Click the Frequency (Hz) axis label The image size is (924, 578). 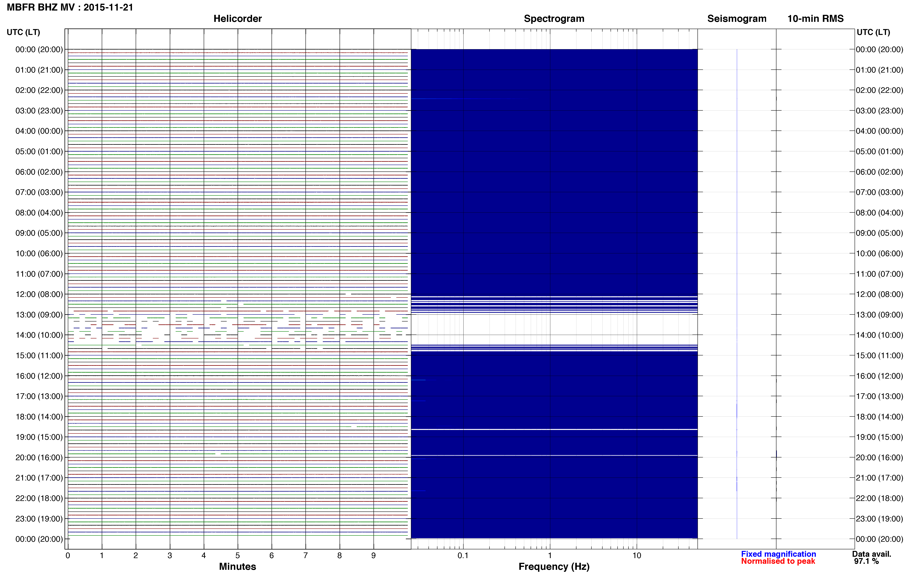point(554,567)
